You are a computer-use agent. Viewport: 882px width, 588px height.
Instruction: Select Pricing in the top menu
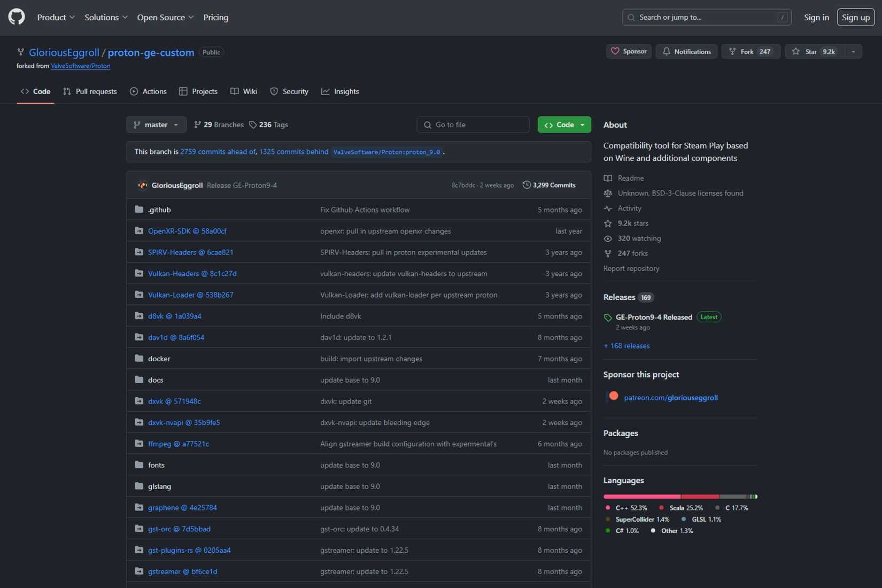(216, 17)
